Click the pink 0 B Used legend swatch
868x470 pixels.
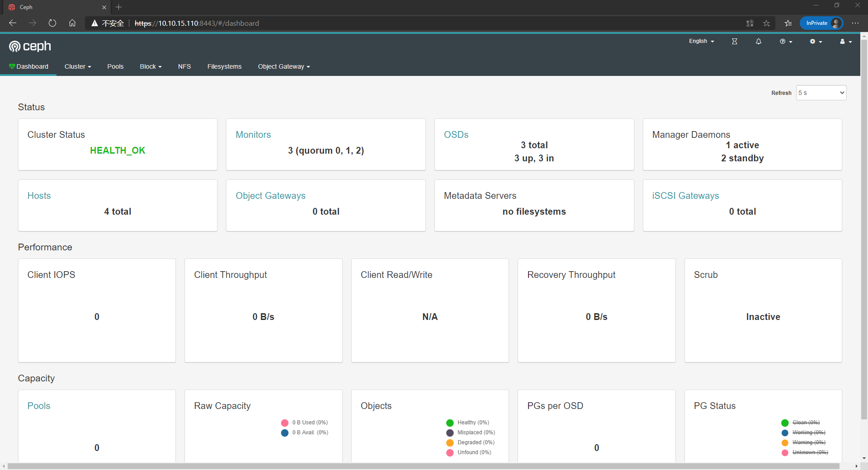[x=285, y=423]
